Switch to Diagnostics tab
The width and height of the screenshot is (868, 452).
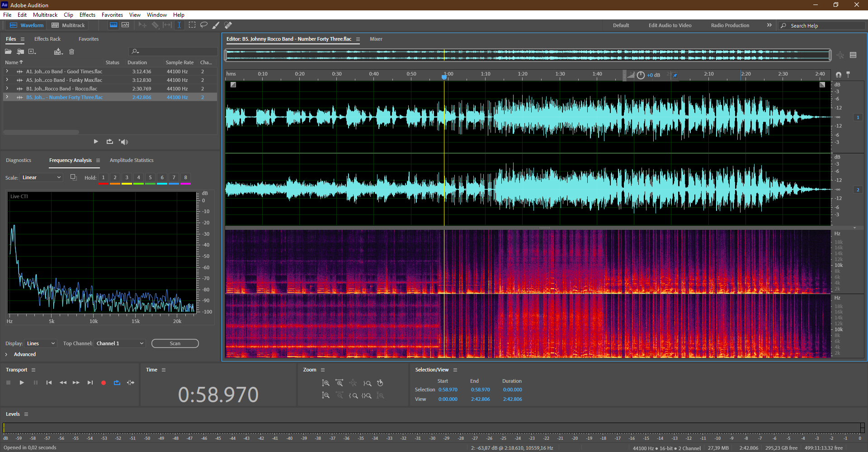pyautogui.click(x=19, y=160)
